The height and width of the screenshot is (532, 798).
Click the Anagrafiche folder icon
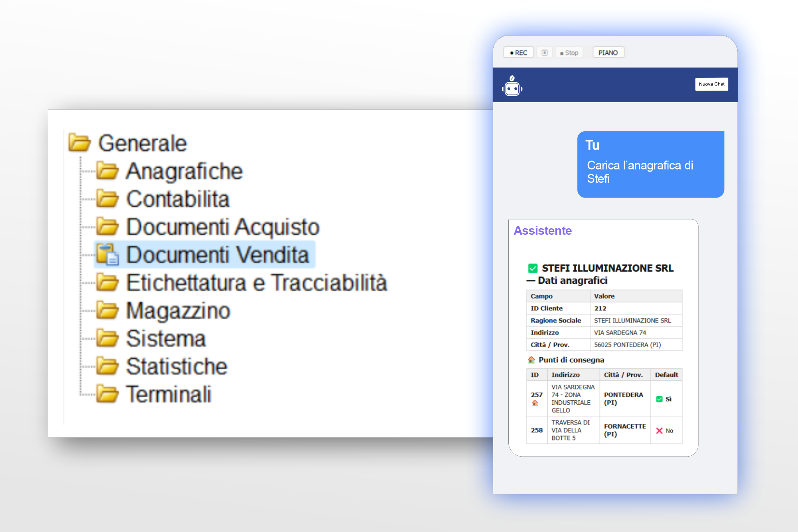pos(107,171)
